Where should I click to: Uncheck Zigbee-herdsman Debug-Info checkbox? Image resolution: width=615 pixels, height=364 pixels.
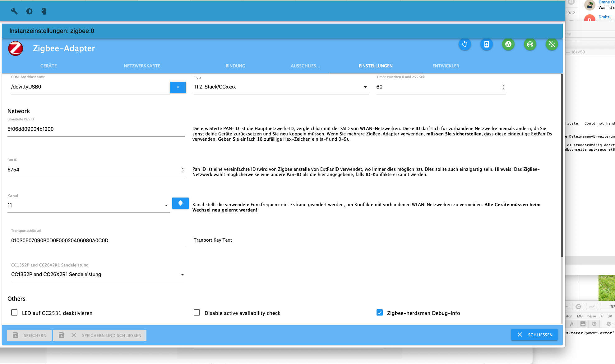pyautogui.click(x=380, y=312)
